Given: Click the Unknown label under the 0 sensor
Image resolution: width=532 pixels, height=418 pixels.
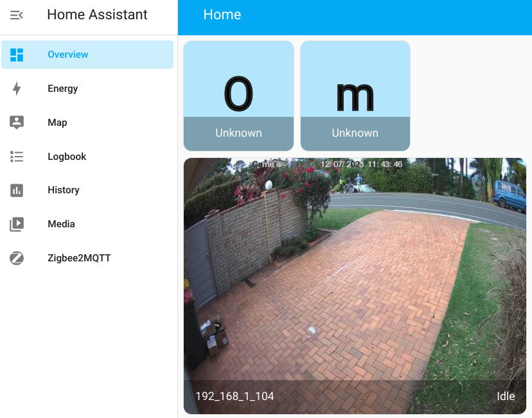Looking at the screenshot, I should pyautogui.click(x=238, y=133).
